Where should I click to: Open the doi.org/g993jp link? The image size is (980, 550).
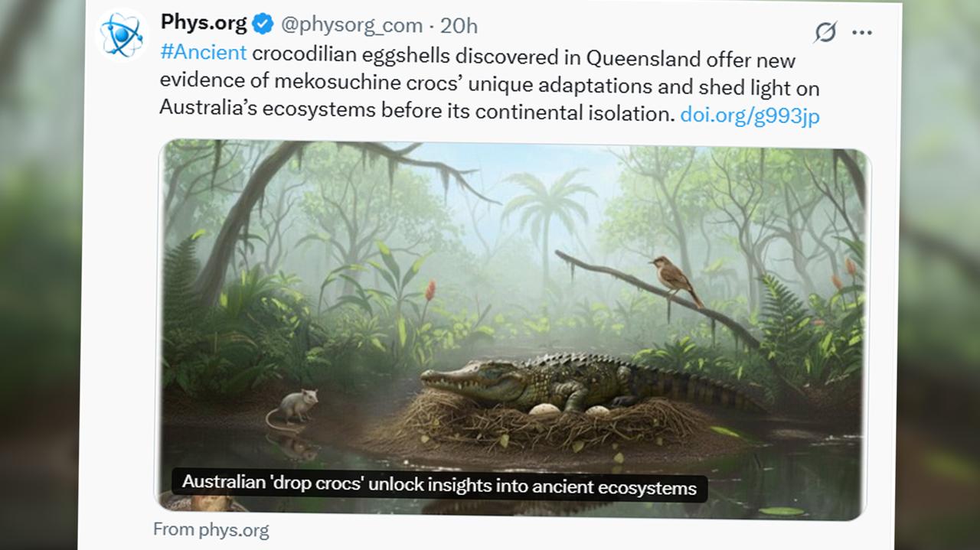750,115
